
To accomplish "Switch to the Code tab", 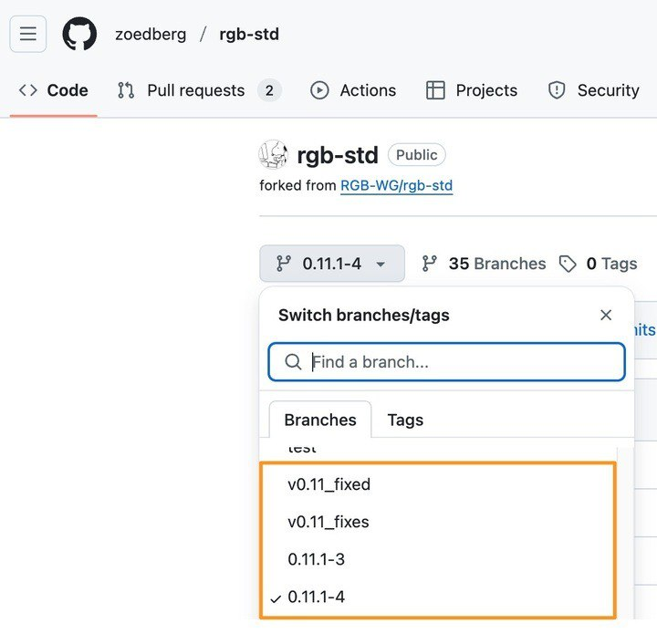I will click(x=54, y=90).
